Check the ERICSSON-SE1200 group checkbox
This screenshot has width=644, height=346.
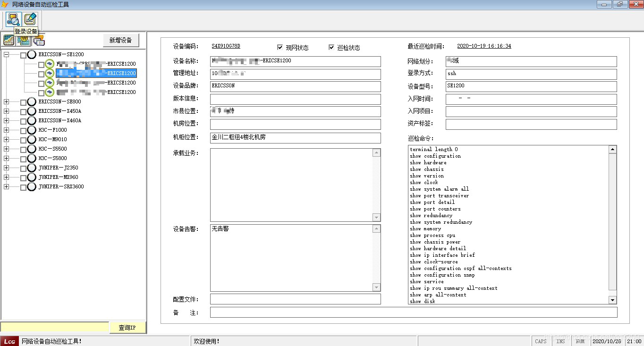tap(23, 55)
